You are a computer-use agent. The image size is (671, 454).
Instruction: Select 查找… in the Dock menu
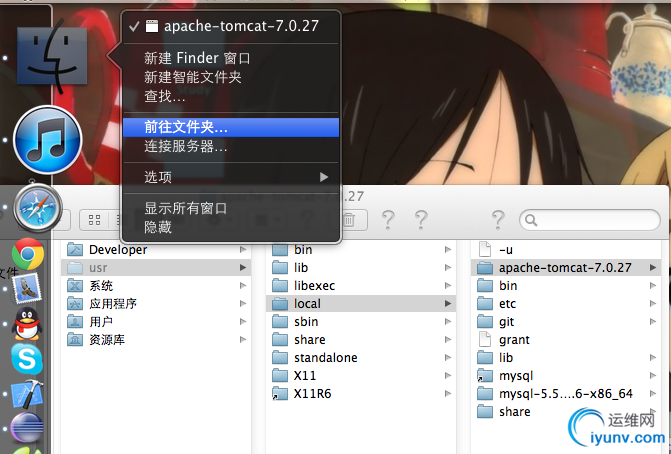(231, 96)
